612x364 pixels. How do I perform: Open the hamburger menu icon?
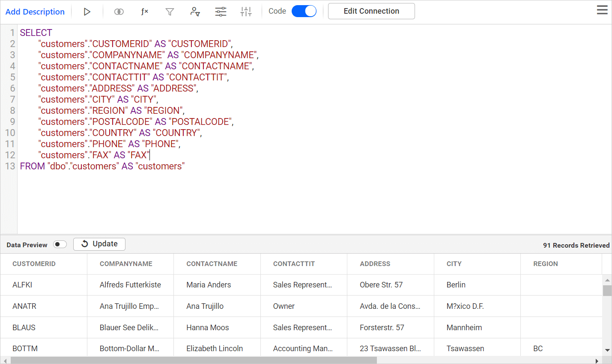pos(602,10)
